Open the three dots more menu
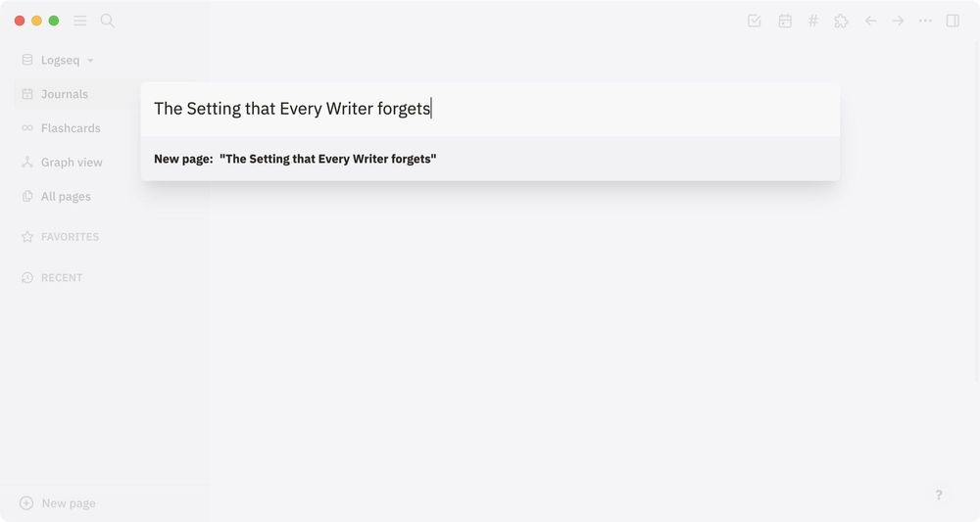 (925, 21)
